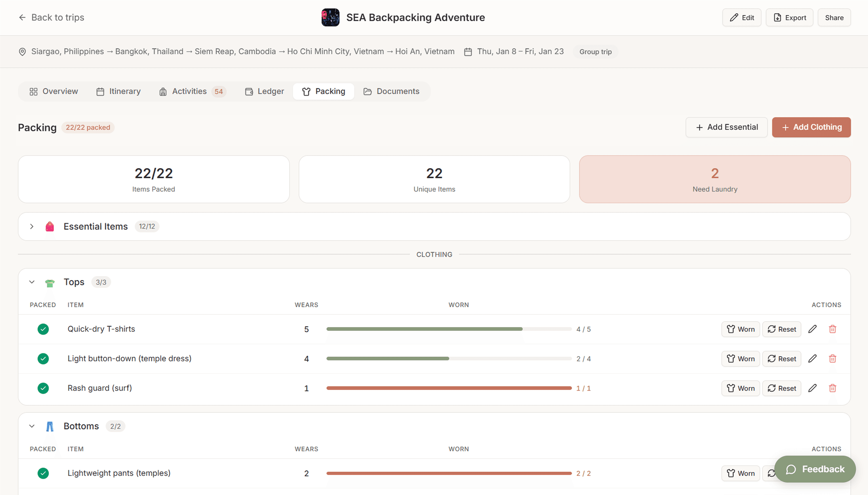This screenshot has height=495, width=868.
Task: Collapse the Bottoms category
Action: [x=32, y=426]
